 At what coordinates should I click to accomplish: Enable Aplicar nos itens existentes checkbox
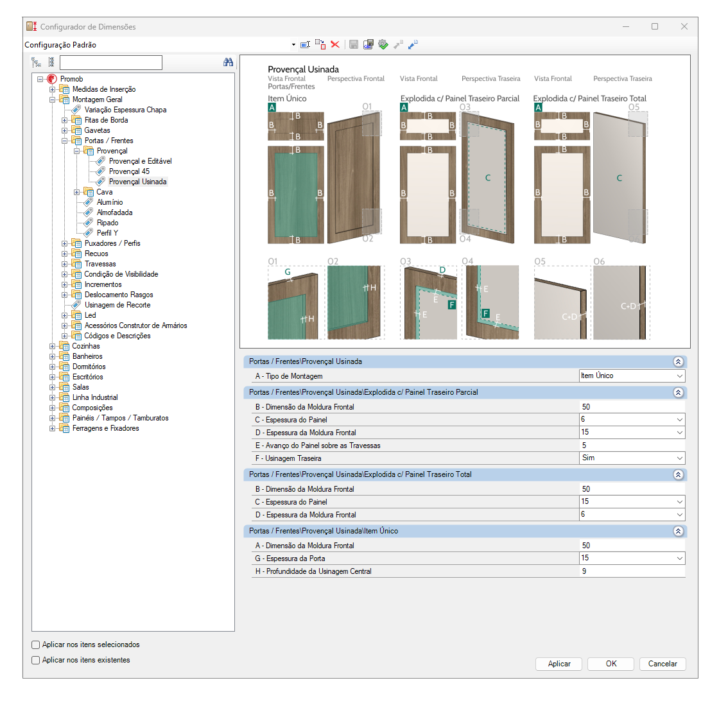[x=36, y=660]
